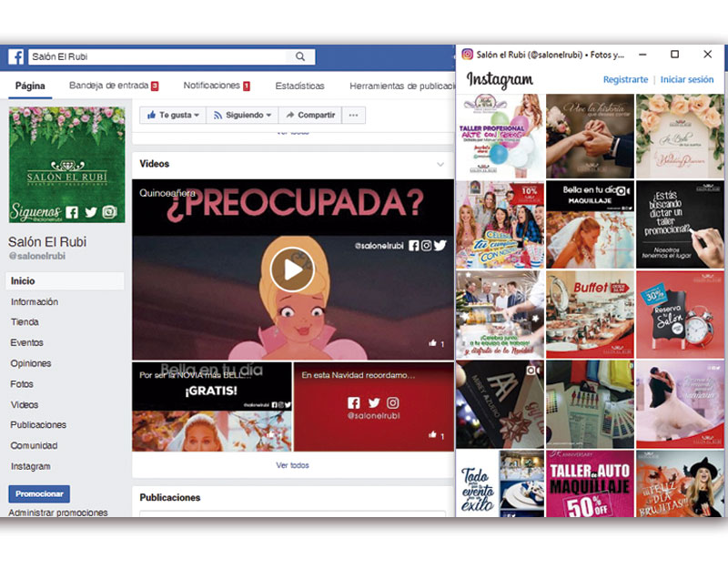The image size is (728, 569).
Task: Select Instagram in the sidebar
Action: (x=31, y=466)
